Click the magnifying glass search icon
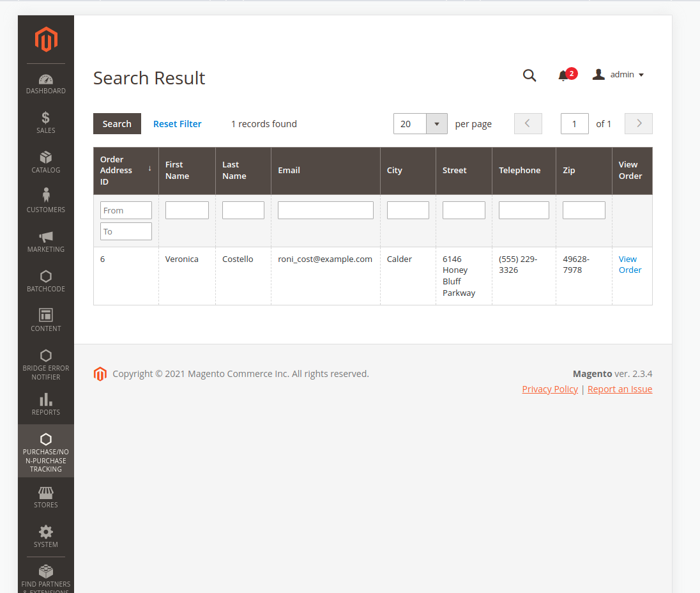Screen dimensions: 700x593 coord(529,75)
